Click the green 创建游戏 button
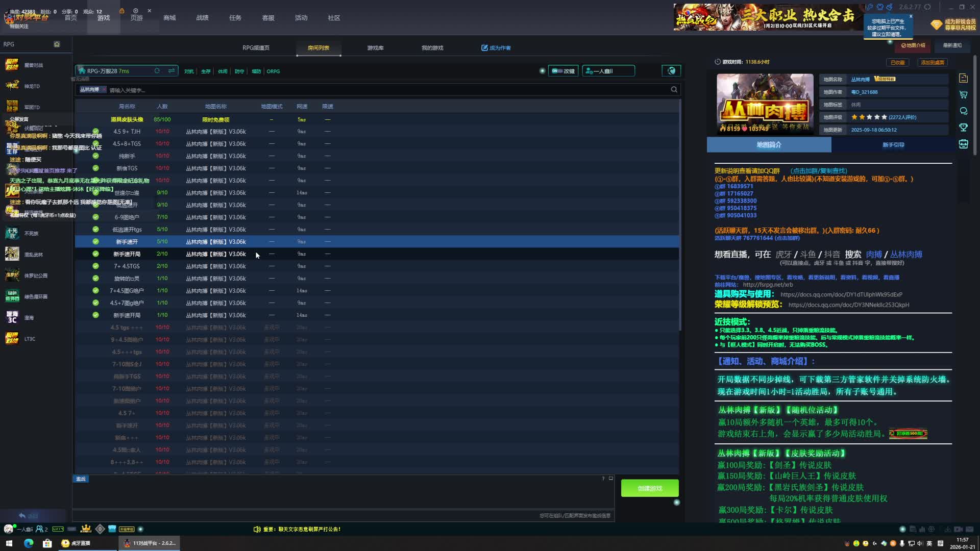Screen dimensions: 980x551 [649, 488]
